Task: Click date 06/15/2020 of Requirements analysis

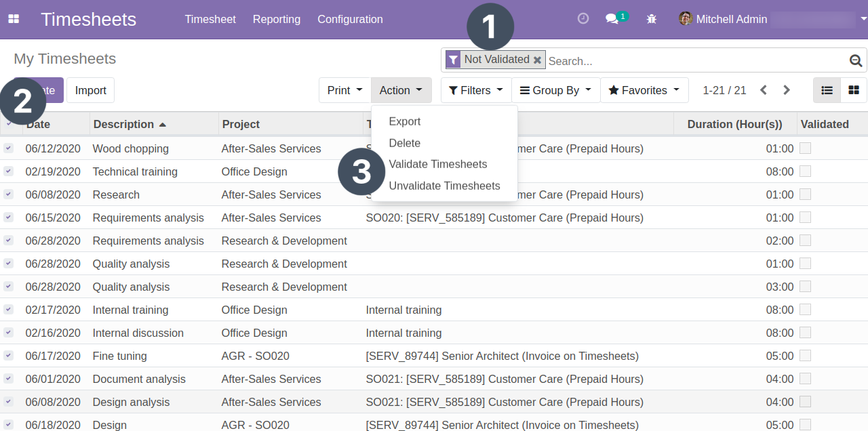Action: click(x=53, y=218)
